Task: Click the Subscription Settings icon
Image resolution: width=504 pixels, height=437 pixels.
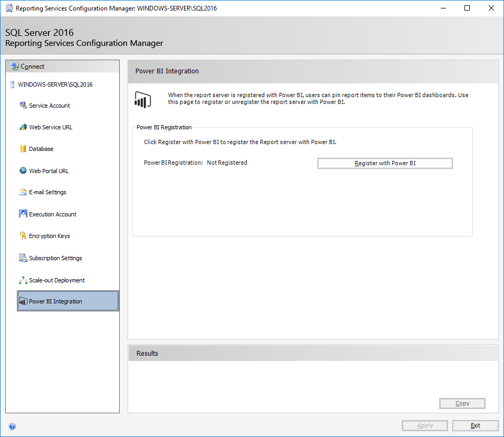Action: (23, 258)
